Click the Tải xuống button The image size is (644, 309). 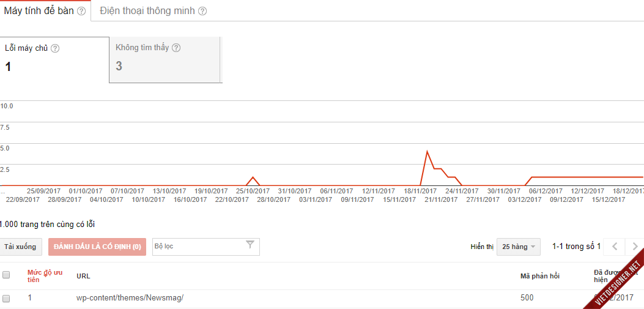20,247
